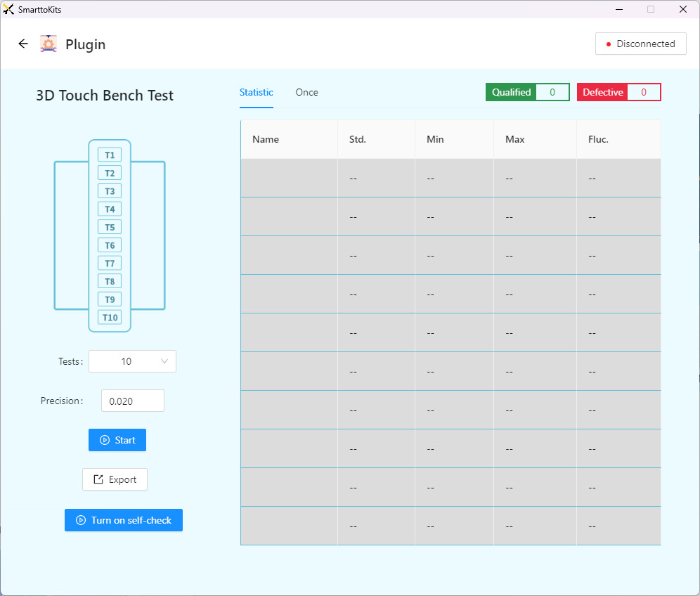Screen dimensions: 700x596
Task: Click the Plugin gear icon
Action: pos(48,44)
